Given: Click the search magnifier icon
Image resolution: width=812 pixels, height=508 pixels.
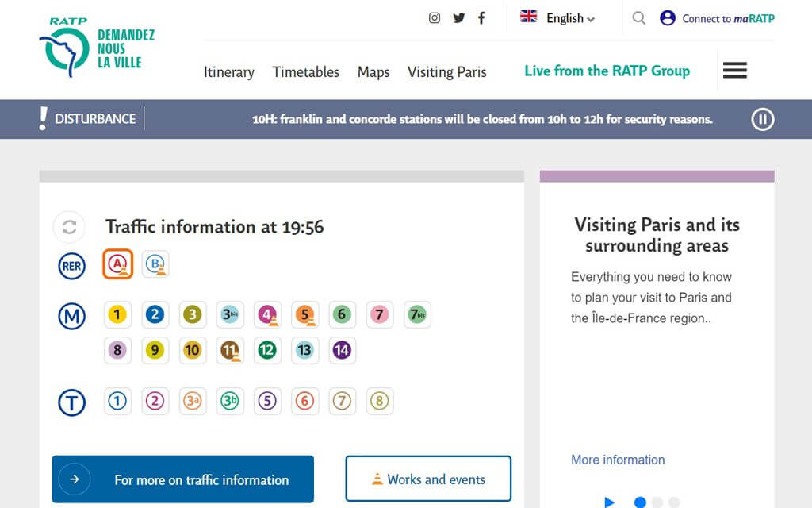Looking at the screenshot, I should point(638,18).
